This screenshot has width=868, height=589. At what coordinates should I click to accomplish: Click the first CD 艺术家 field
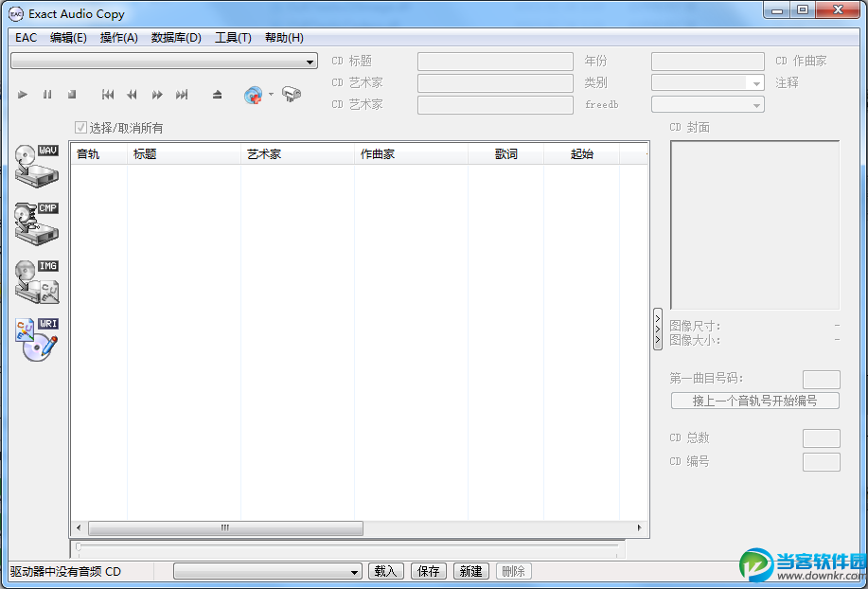[x=495, y=82]
